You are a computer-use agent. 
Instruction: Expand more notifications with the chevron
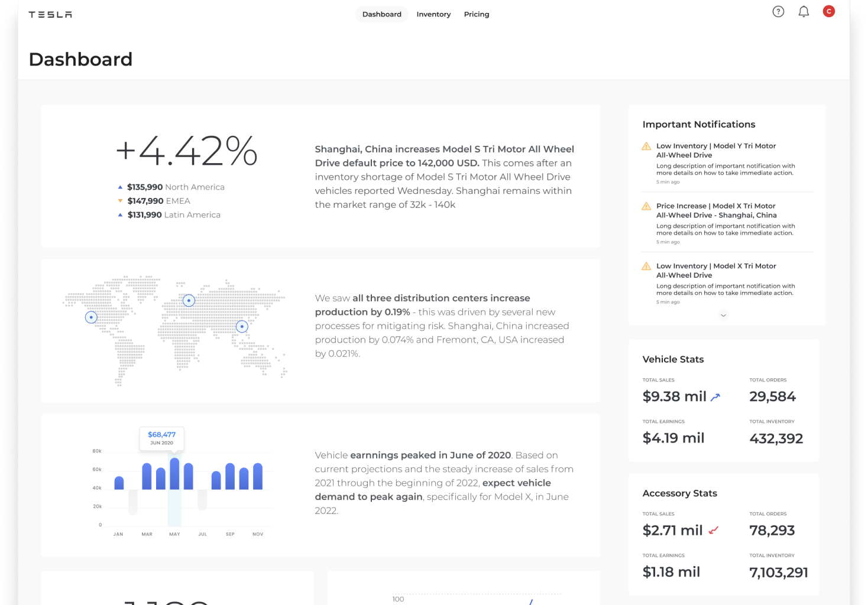[723, 315]
